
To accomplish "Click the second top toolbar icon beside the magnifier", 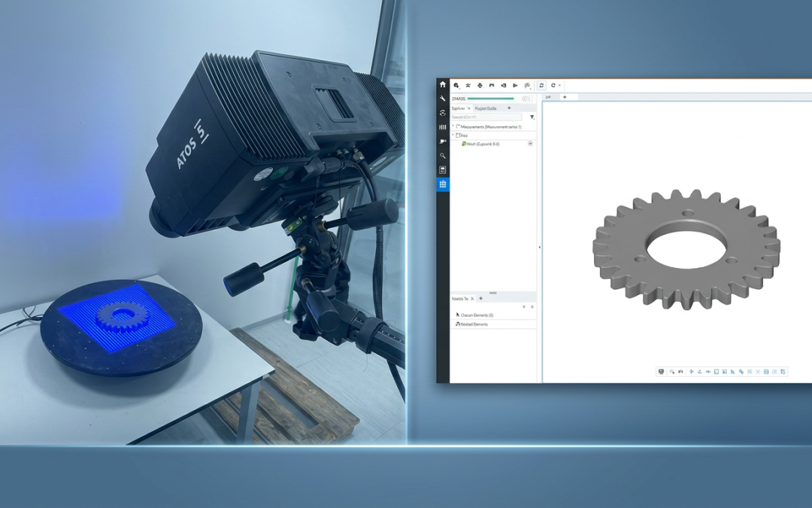I will (468, 86).
